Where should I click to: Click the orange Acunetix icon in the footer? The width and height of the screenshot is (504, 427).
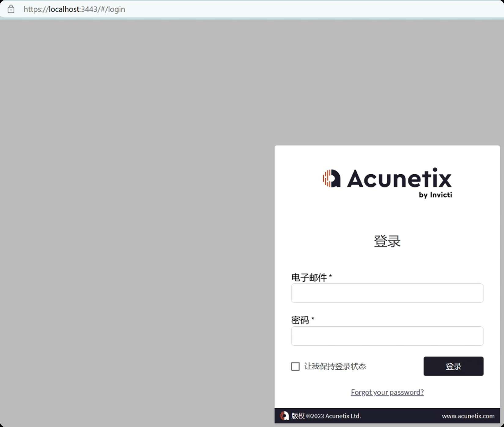[x=285, y=416]
